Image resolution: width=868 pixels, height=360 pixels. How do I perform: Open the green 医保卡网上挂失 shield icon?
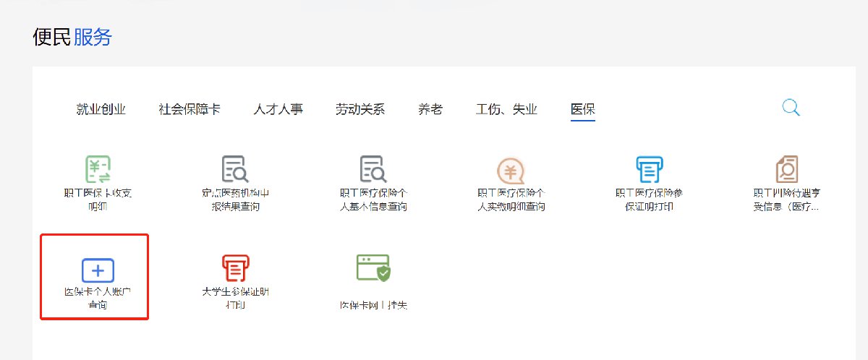(373, 268)
